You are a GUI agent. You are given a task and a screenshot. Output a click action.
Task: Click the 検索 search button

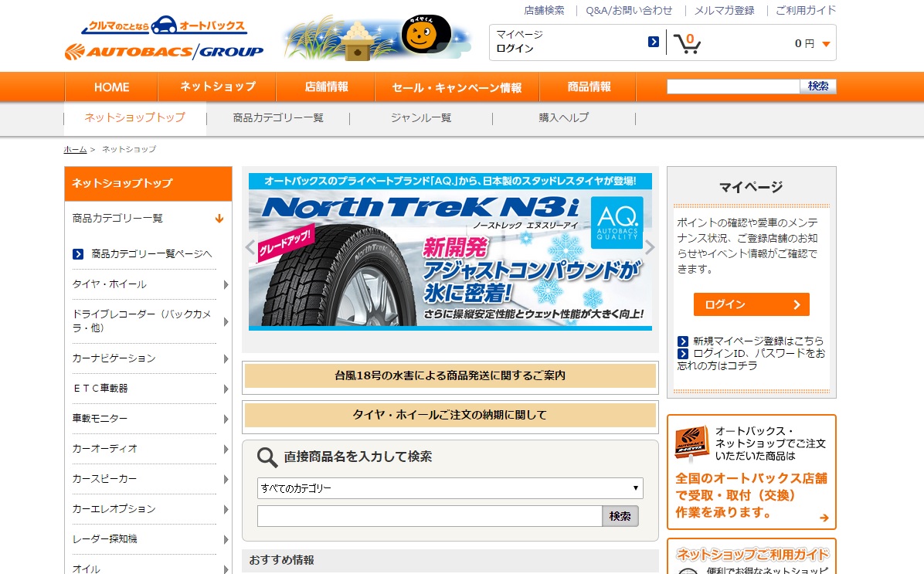818,86
